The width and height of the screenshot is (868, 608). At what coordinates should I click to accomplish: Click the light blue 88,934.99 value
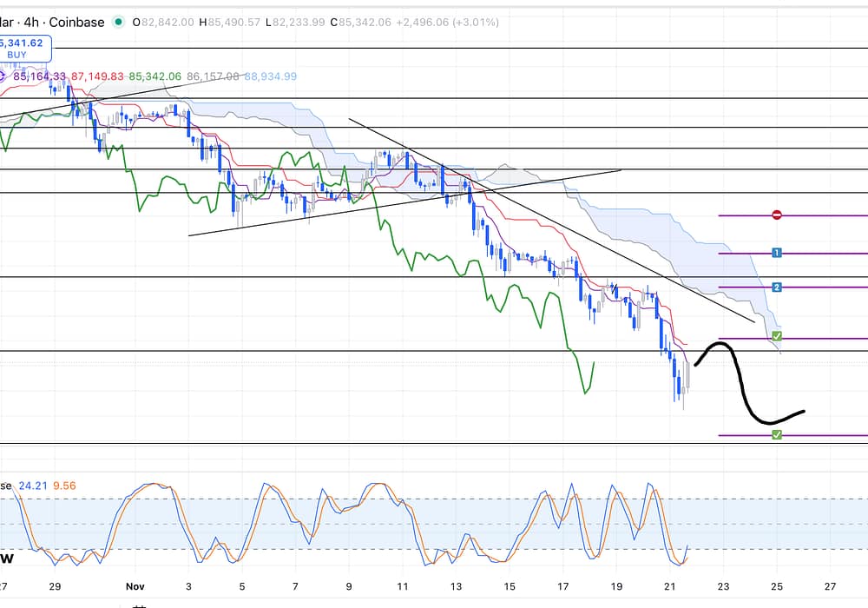pyautogui.click(x=270, y=76)
